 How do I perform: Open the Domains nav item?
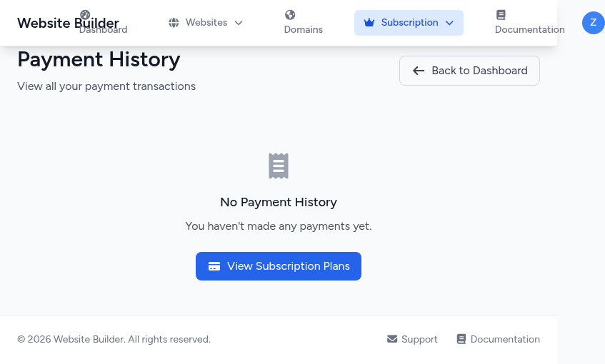(303, 29)
